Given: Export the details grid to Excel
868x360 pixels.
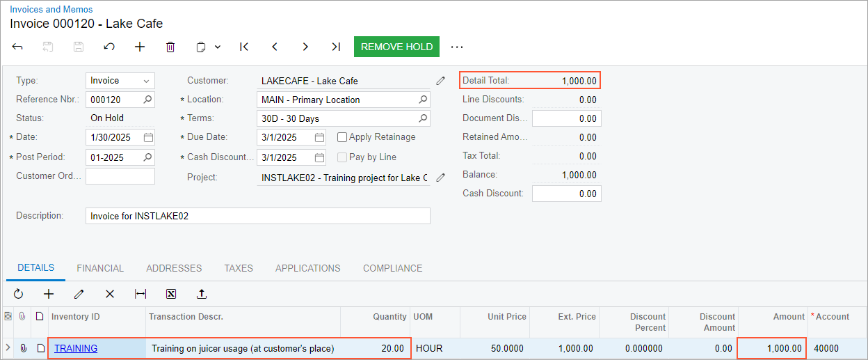Looking at the screenshot, I should (x=171, y=294).
